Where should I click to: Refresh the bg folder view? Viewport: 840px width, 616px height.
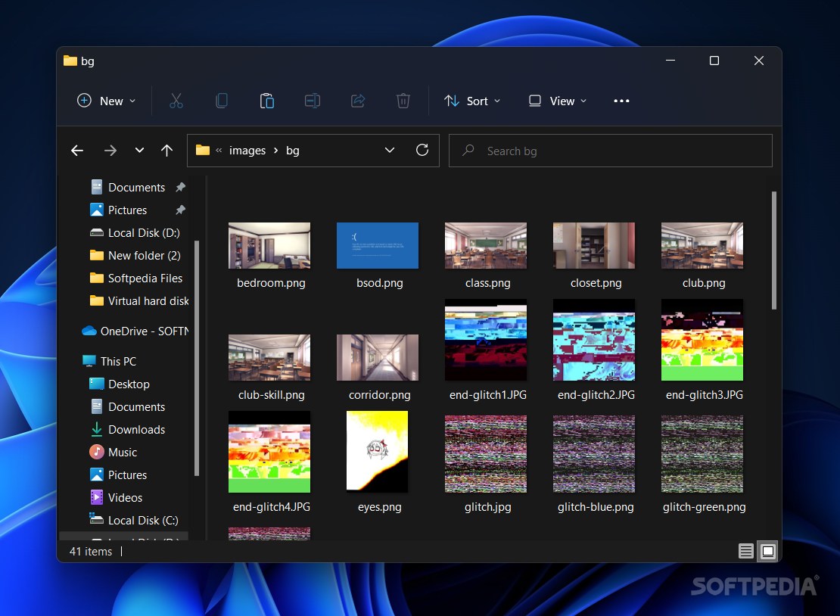click(x=422, y=150)
